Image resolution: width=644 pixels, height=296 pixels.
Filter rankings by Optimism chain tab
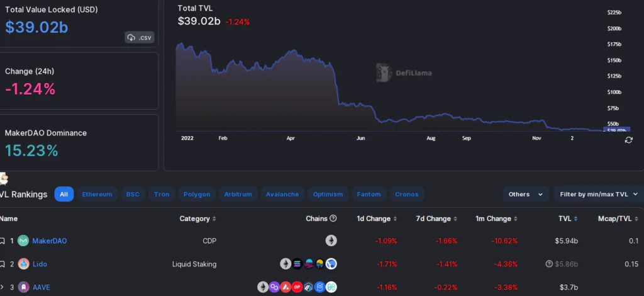tap(328, 194)
